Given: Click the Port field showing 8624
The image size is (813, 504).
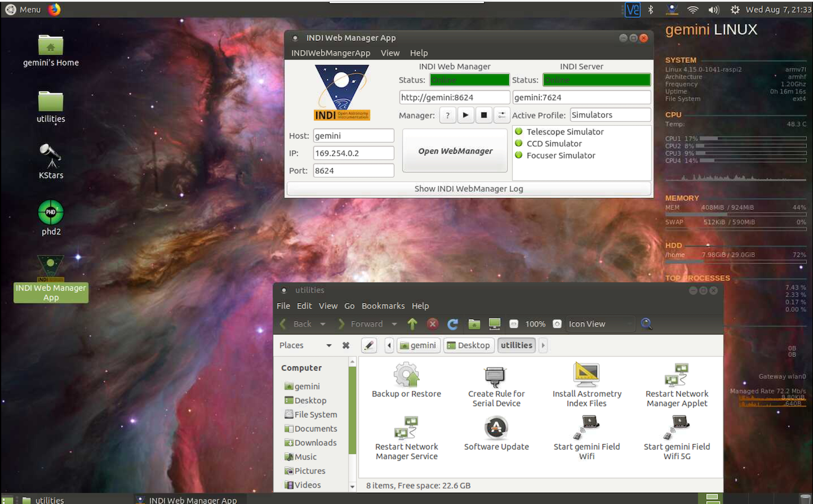Looking at the screenshot, I should pyautogui.click(x=353, y=170).
